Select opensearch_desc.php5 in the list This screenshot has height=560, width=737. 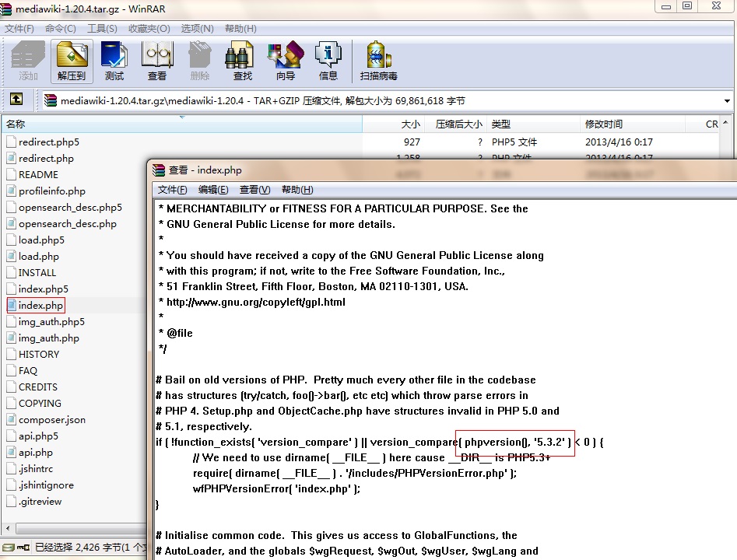coord(70,207)
